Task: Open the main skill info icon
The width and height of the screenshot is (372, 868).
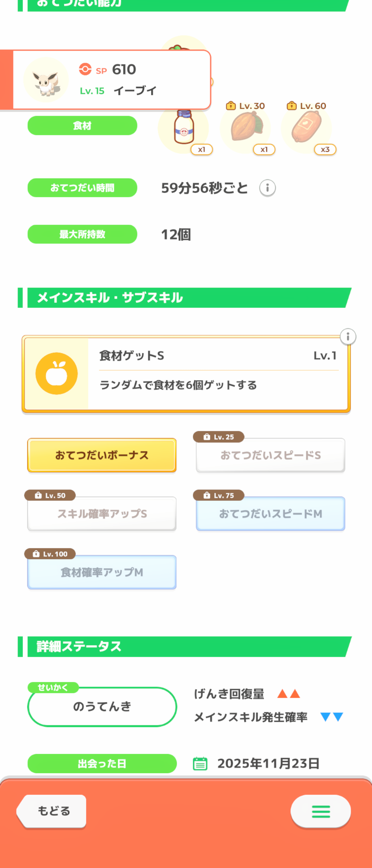Action: [x=348, y=337]
